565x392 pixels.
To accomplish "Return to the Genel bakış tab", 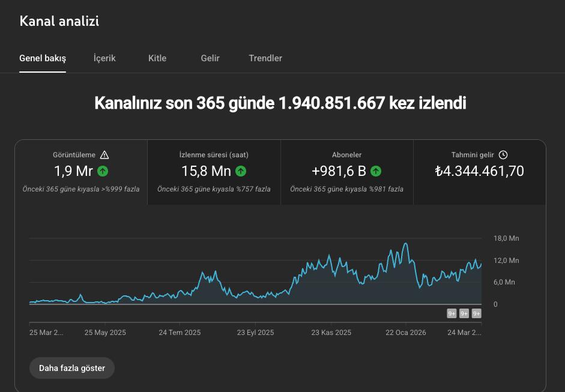I will pos(42,58).
